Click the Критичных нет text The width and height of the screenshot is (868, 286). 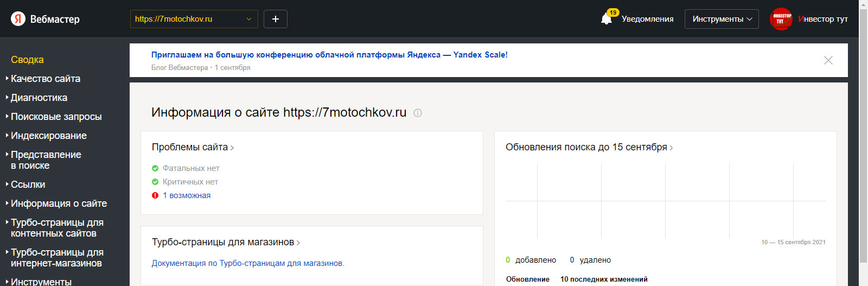(x=190, y=182)
